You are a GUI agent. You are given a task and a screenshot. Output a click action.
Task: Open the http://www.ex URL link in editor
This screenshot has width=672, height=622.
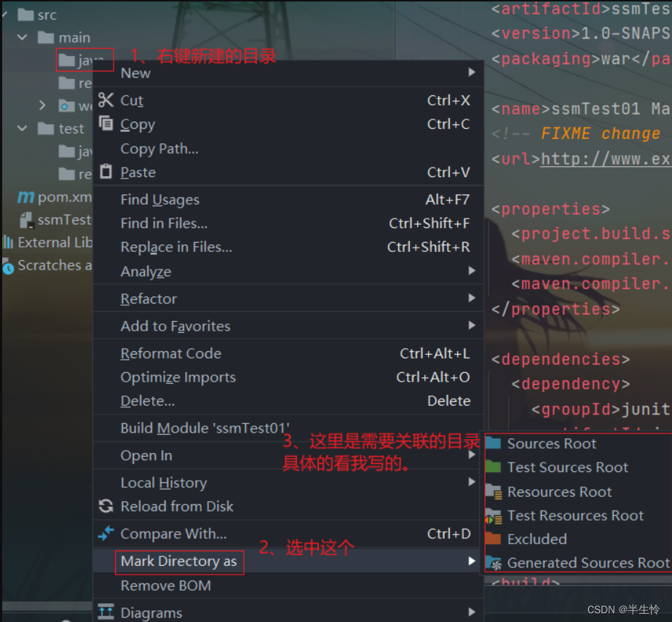point(605,159)
